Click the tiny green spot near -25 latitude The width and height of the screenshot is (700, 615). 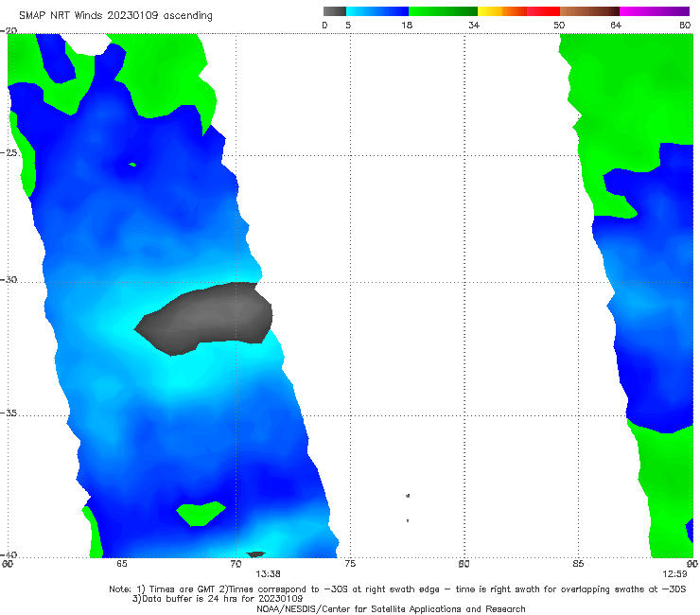tap(132, 165)
